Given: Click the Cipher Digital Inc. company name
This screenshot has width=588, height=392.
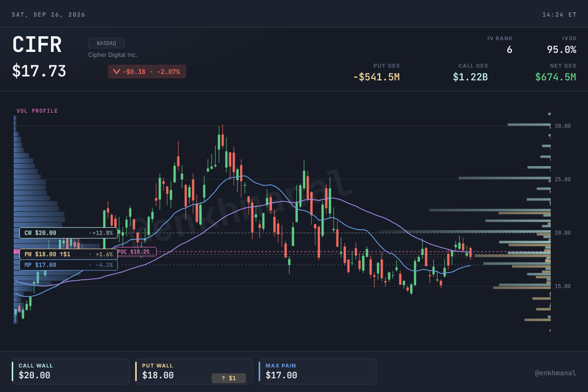Looking at the screenshot, I should [x=113, y=55].
